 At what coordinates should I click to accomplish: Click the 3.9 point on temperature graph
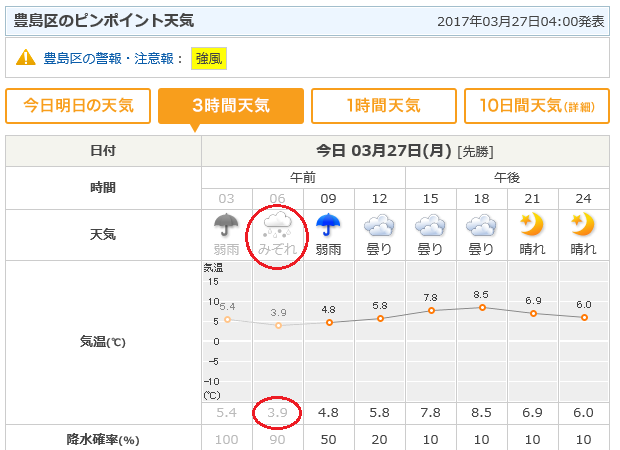click(278, 325)
